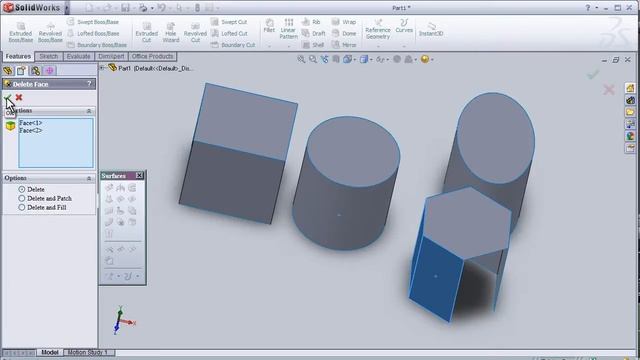Screen dimensions: 640x360
Task: Select the Delete and Fill option
Action: click(x=22, y=207)
